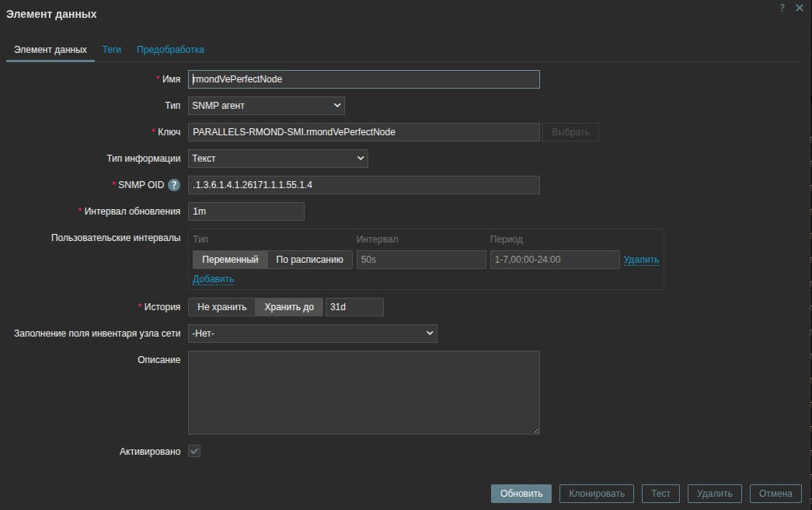This screenshot has width=812, height=510.
Task: Select the Переменный interval type
Action: 230,260
